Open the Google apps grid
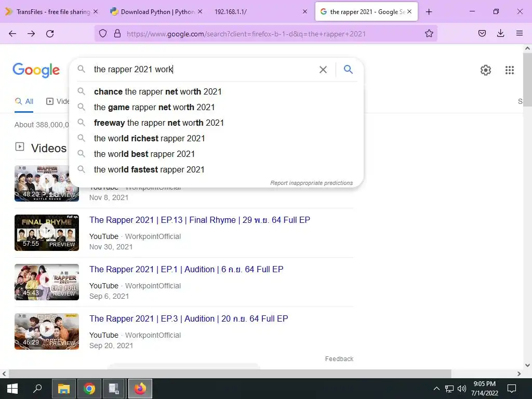 point(509,70)
